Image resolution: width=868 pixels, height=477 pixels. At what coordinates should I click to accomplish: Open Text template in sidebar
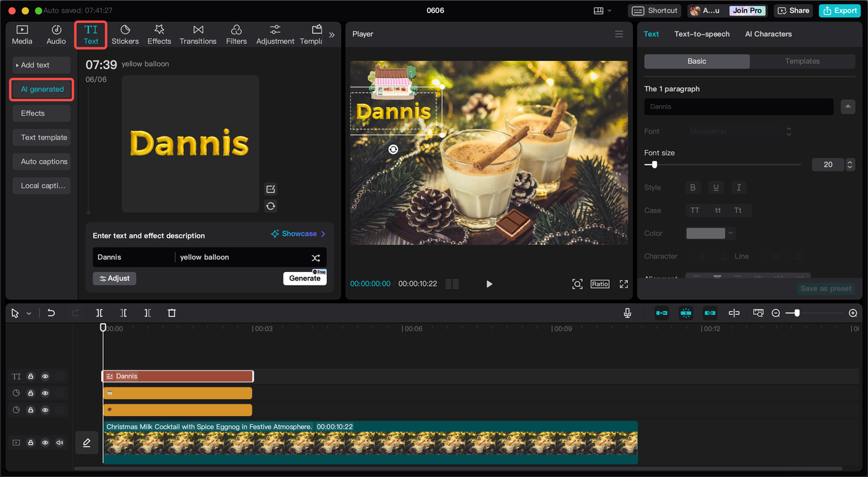(41, 137)
